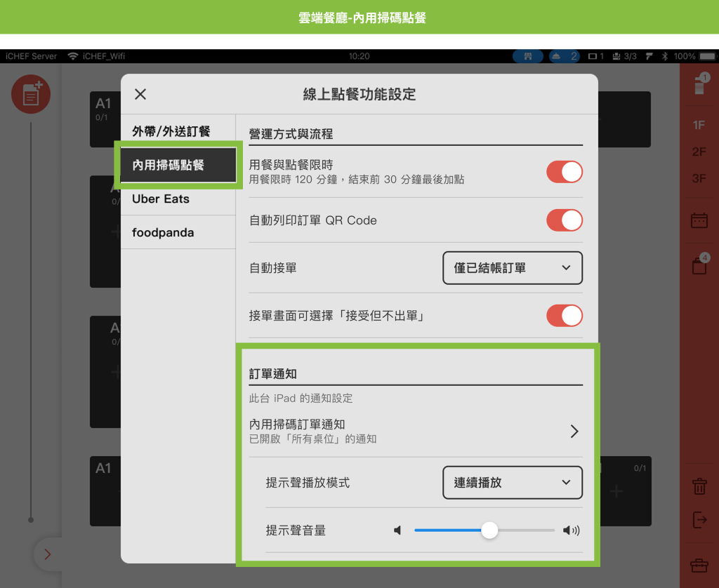719x588 pixels.
Task: Expand the red arrow drawer at bottom left
Action: [x=47, y=554]
